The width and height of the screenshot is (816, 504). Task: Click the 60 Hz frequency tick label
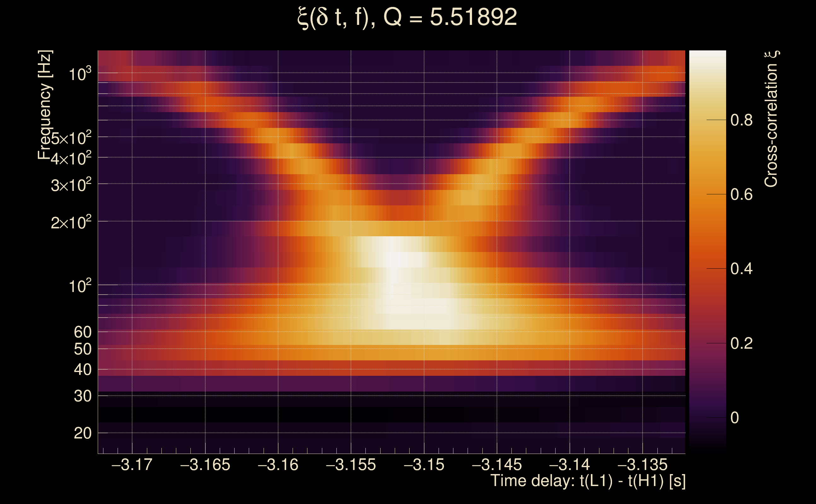(82, 332)
